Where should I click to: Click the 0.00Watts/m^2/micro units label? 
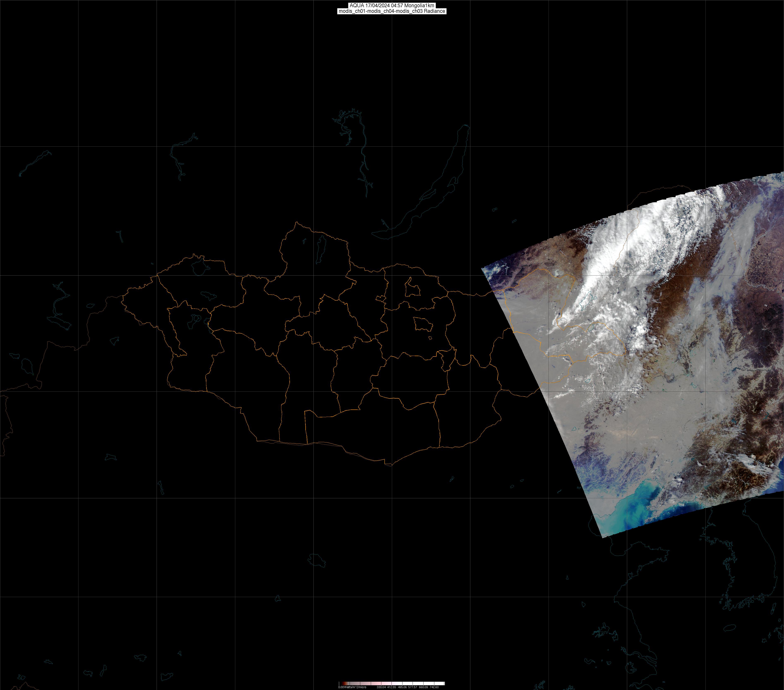pyautogui.click(x=352, y=687)
